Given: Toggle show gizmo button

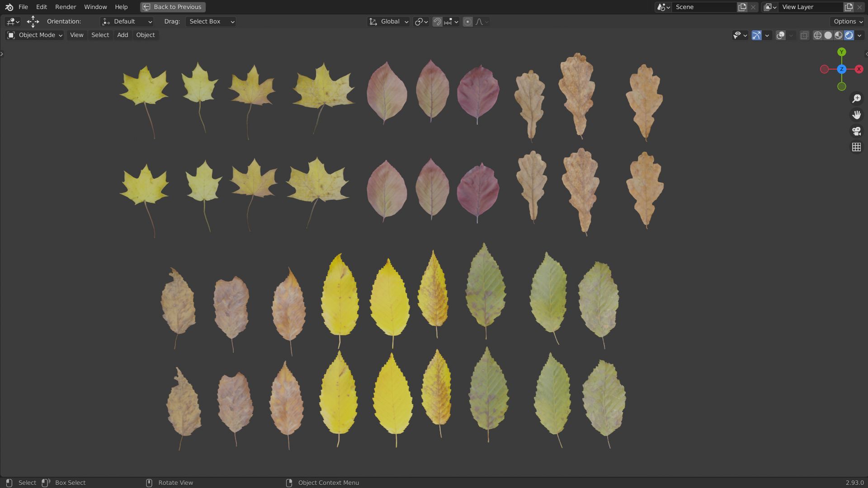Looking at the screenshot, I should 756,35.
